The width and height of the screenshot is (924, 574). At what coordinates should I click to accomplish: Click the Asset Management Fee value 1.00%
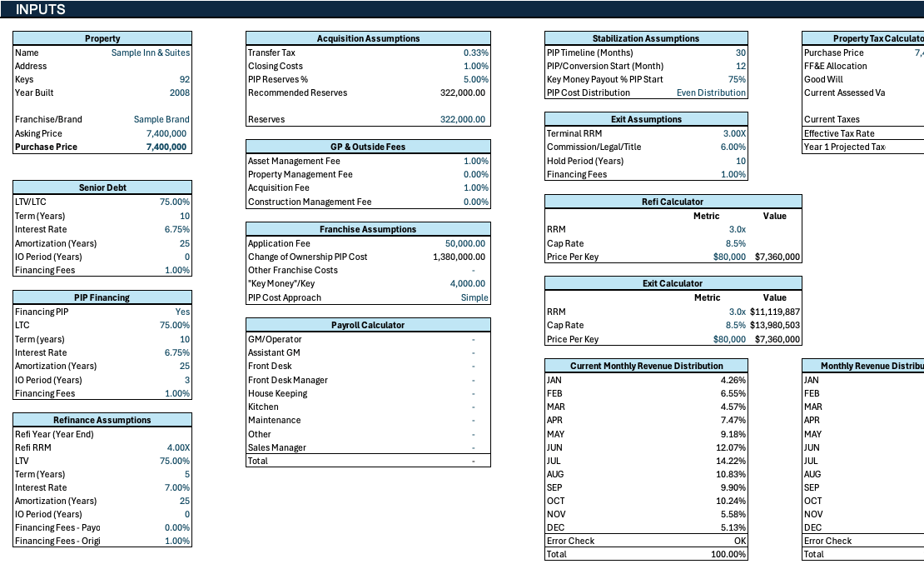point(475,161)
